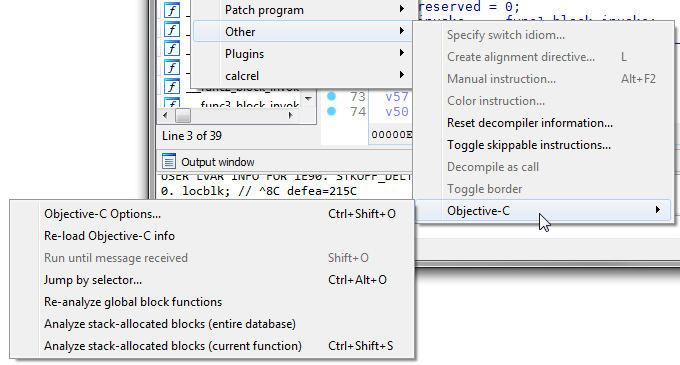Click the Output window panel icon
Viewport: 680px width, 365px height.
pos(169,161)
